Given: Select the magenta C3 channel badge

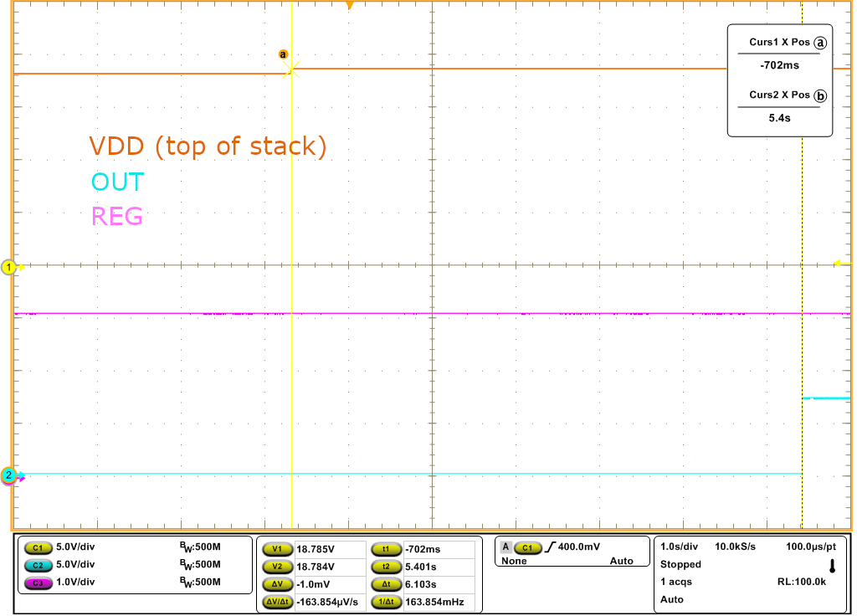Looking at the screenshot, I should [38, 583].
